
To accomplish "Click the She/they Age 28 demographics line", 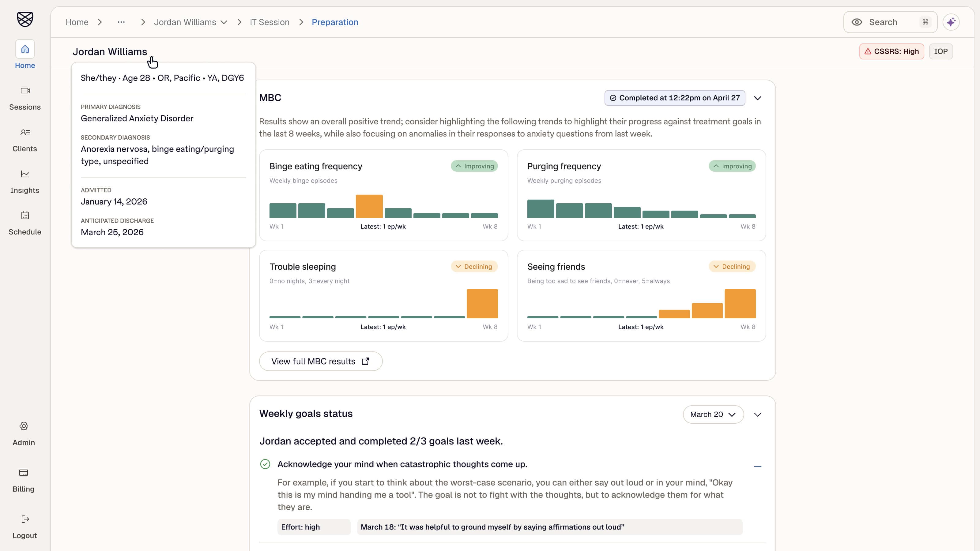I will coord(162,78).
